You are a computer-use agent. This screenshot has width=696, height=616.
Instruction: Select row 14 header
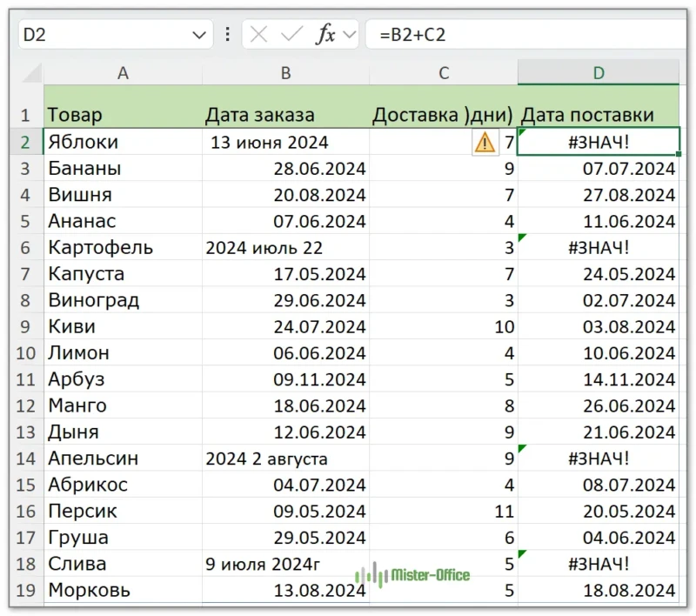pos(26,459)
